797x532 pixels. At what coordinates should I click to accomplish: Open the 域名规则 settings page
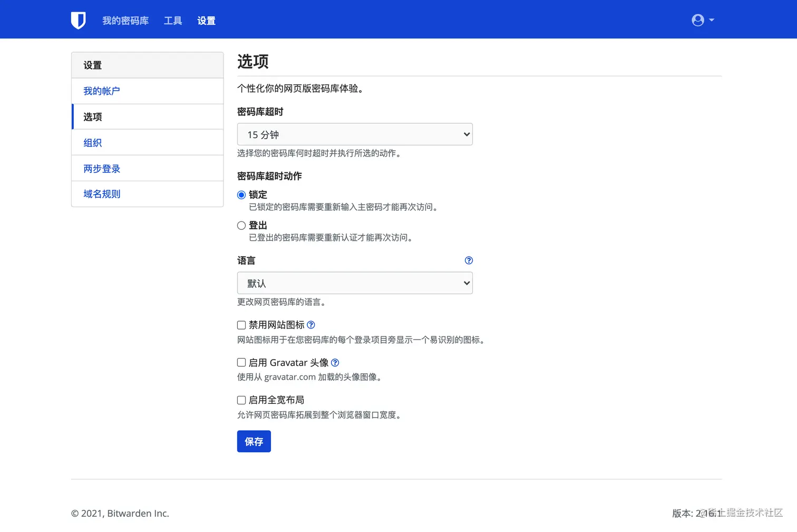[x=101, y=194]
